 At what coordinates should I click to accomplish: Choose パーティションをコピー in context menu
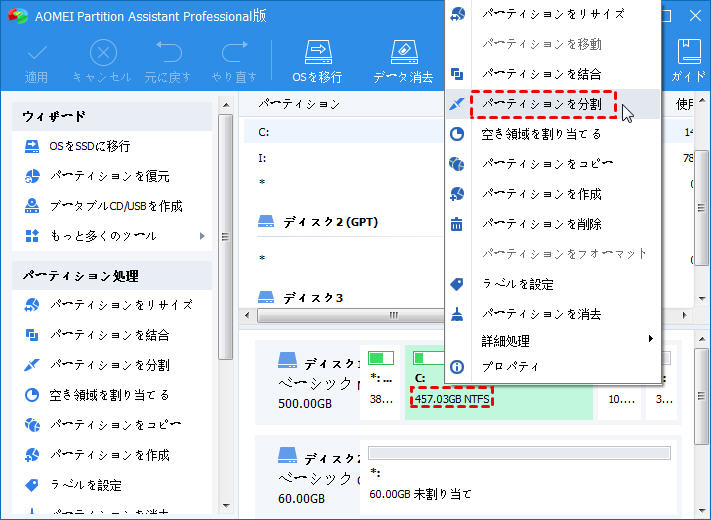click(x=553, y=164)
